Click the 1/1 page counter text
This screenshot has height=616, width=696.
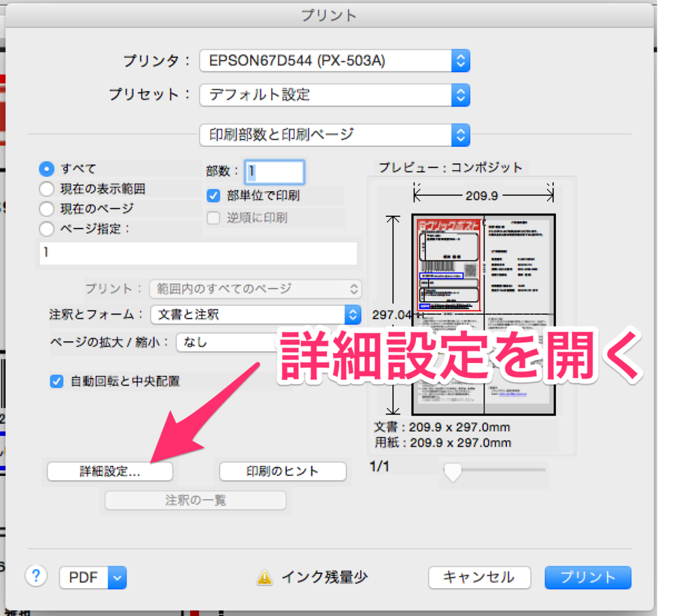(379, 466)
